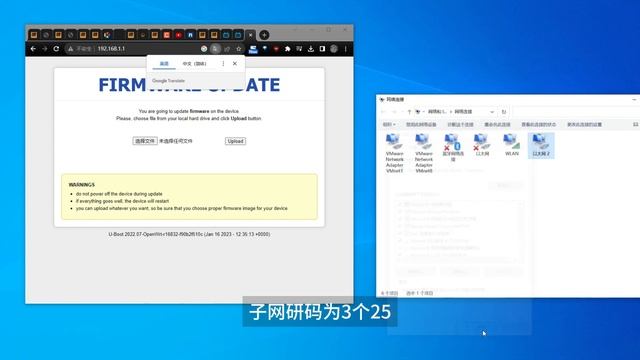Refresh the Network Connections window

504,112
